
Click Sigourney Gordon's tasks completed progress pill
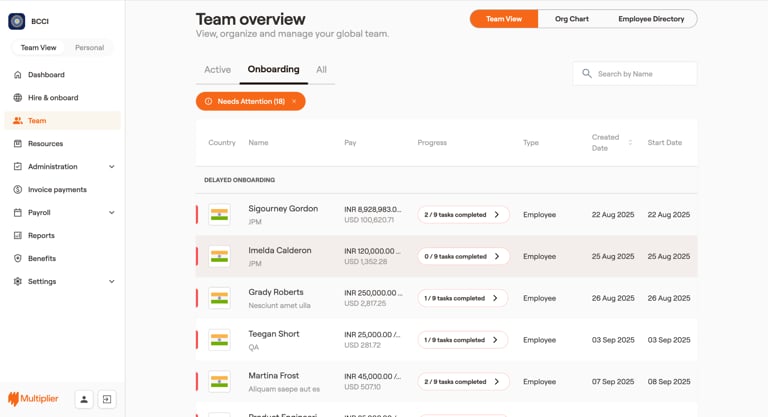click(x=463, y=215)
